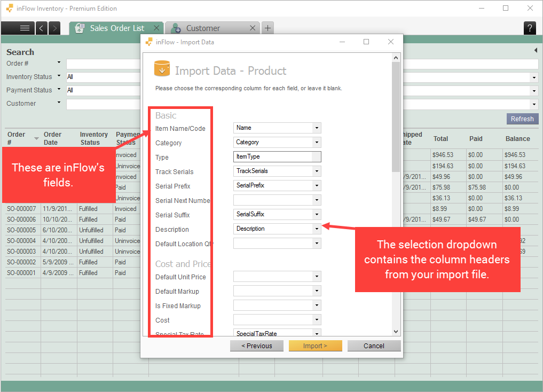Click the Import > button
This screenshot has height=392, width=543.
point(315,346)
